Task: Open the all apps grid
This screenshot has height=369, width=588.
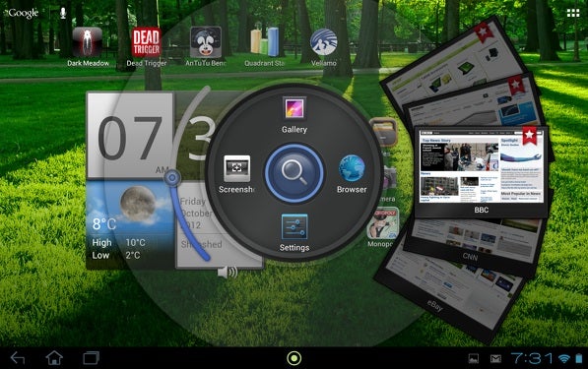Action: pyautogui.click(x=573, y=13)
